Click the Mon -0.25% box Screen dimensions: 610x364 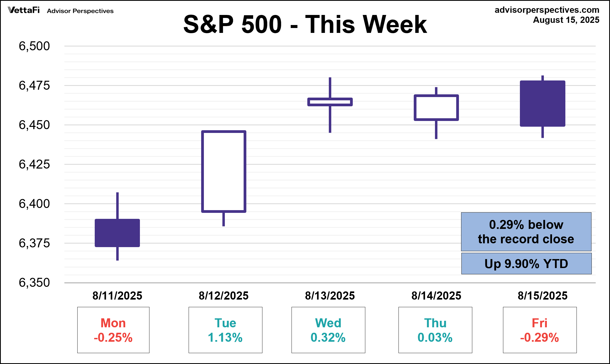pyautogui.click(x=113, y=330)
